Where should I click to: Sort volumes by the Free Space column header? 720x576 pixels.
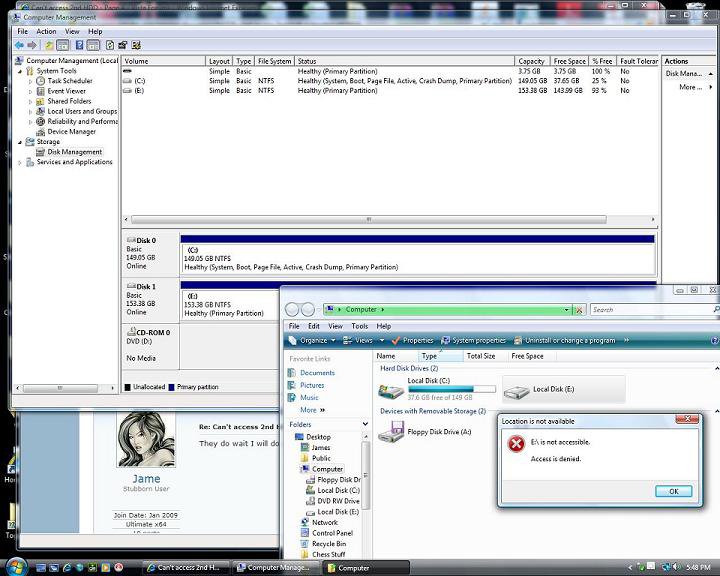pyautogui.click(x=569, y=61)
